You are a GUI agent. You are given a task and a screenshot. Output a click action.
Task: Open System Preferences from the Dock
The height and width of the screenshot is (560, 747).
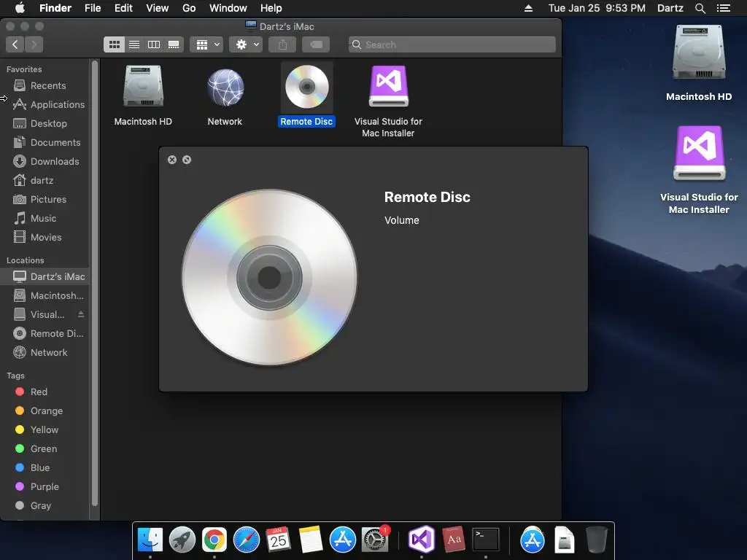375,540
